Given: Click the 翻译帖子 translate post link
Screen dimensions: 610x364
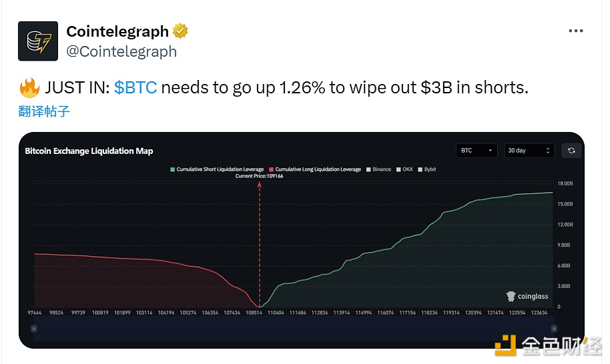Looking at the screenshot, I should 44,111.
